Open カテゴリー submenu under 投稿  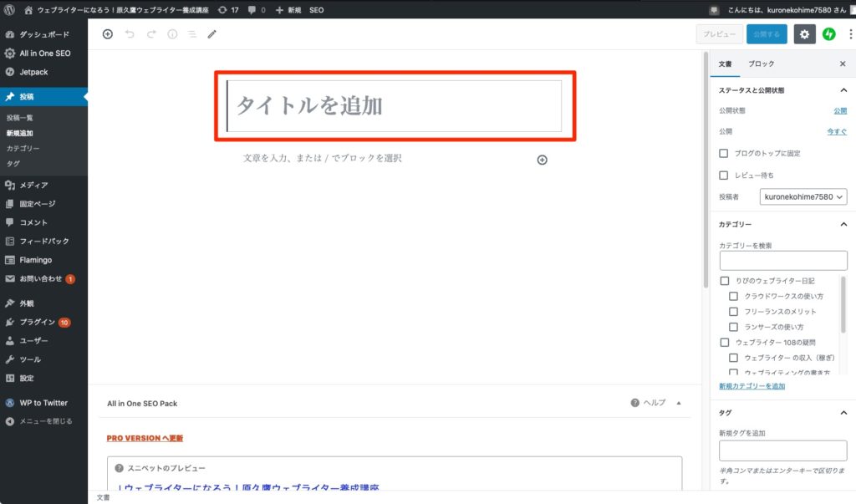(23, 149)
